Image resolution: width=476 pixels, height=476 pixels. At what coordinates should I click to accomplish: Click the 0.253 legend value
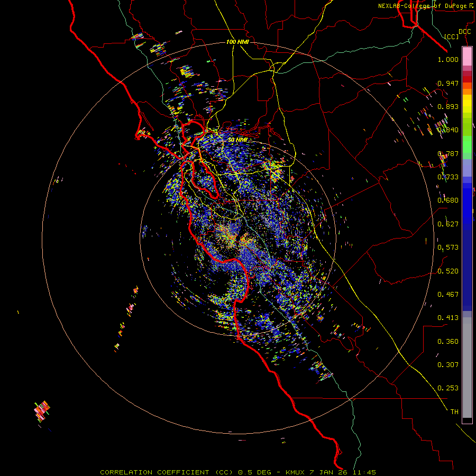pyautogui.click(x=448, y=388)
